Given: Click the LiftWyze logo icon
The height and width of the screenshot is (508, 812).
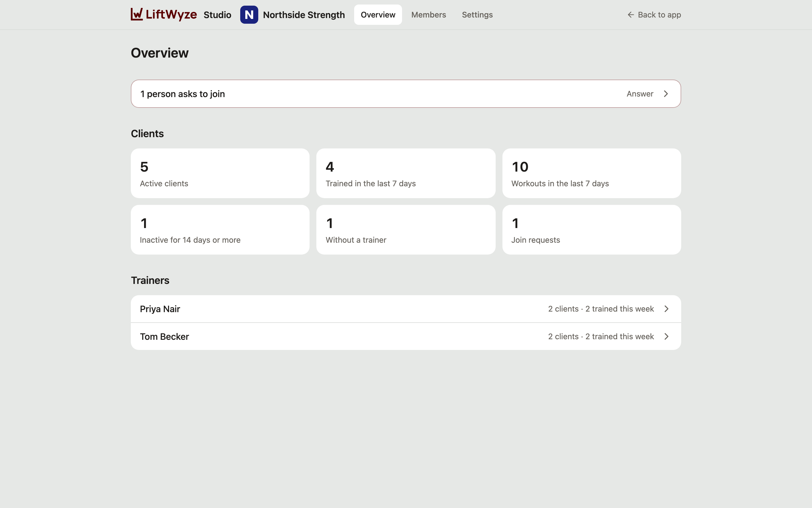Looking at the screenshot, I should click(137, 14).
